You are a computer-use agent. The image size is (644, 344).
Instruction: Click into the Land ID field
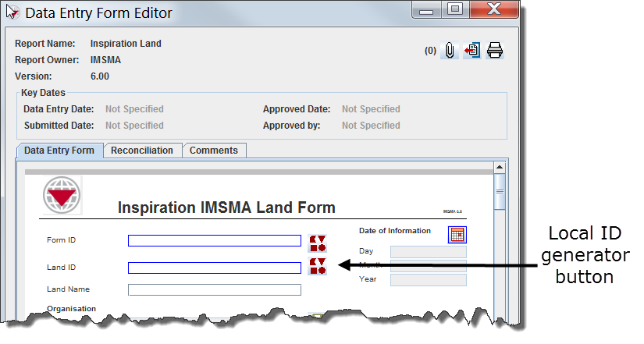click(x=214, y=268)
